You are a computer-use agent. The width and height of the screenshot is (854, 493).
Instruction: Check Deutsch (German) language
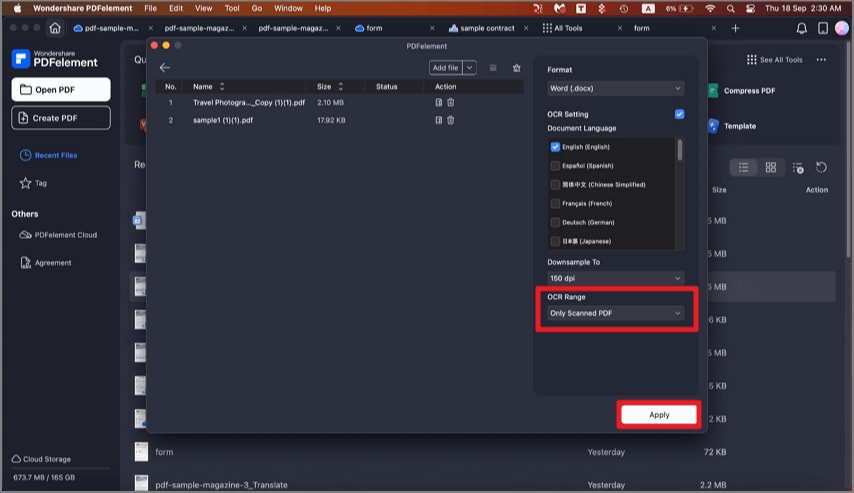coord(555,222)
